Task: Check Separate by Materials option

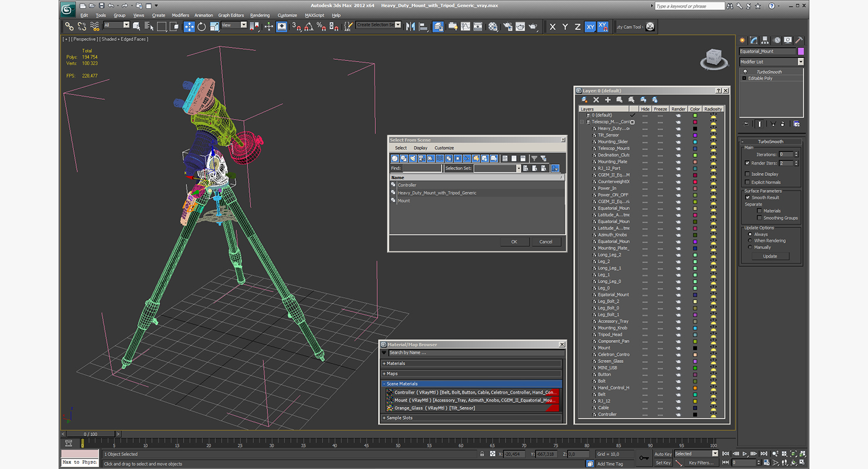Action: (759, 211)
